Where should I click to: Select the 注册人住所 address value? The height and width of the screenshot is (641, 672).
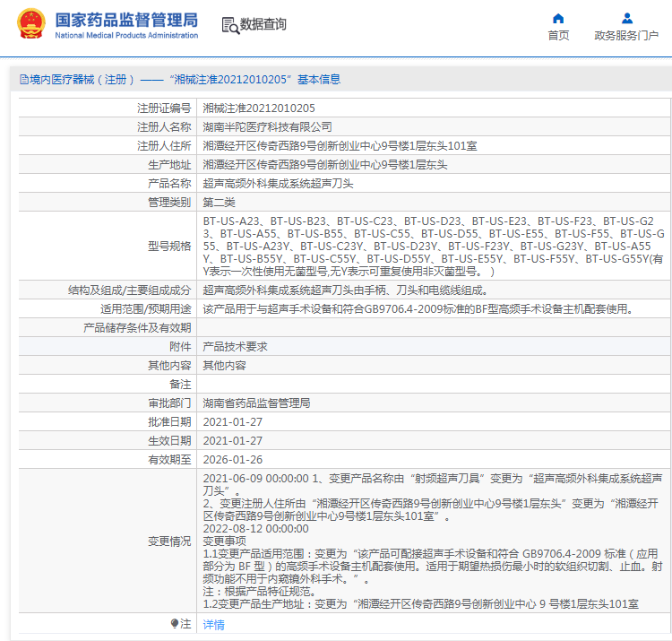(x=340, y=146)
